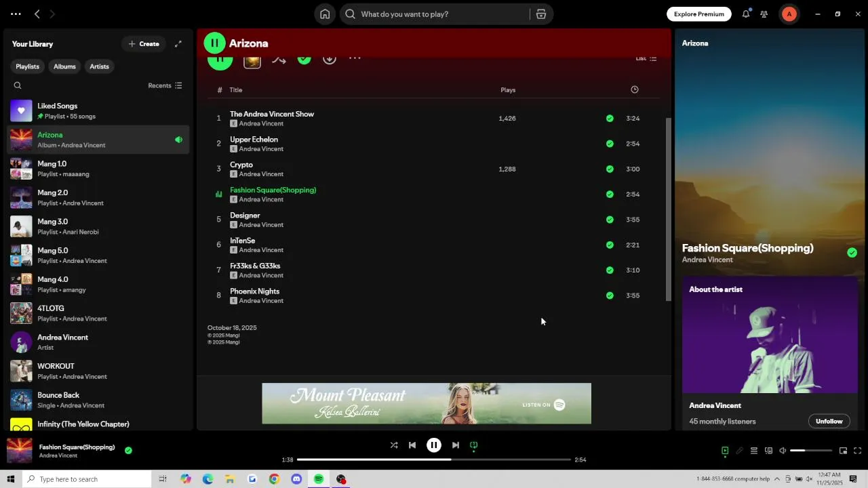The height and width of the screenshot is (488, 868).
Task: Toggle saved check for Designer
Action: [x=610, y=220]
